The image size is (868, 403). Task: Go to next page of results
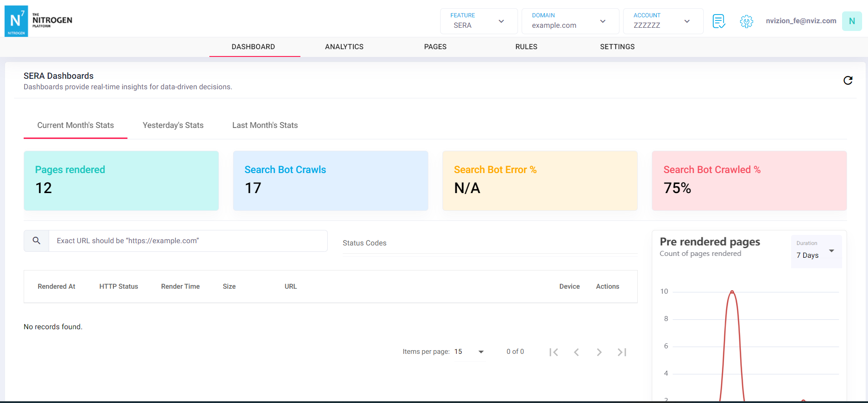coord(599,352)
